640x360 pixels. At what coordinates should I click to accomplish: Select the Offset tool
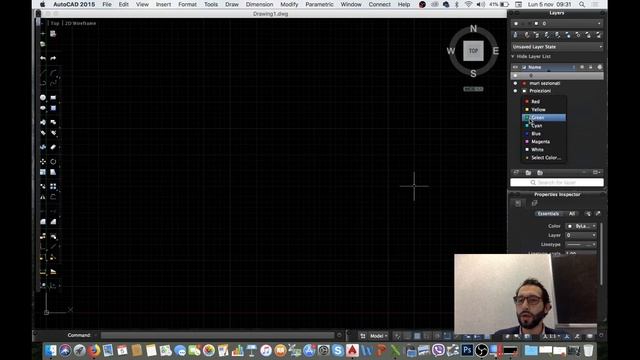click(x=53, y=197)
